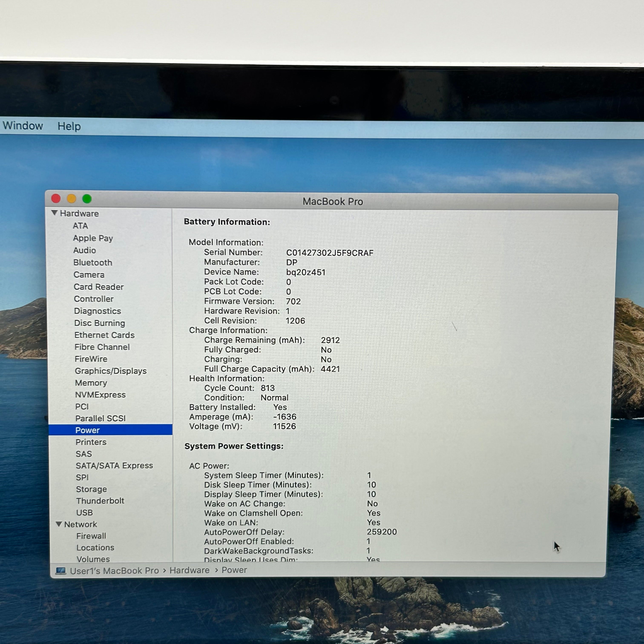Select SPI in the sidebar
Viewport: 644px width, 644px height.
point(82,477)
